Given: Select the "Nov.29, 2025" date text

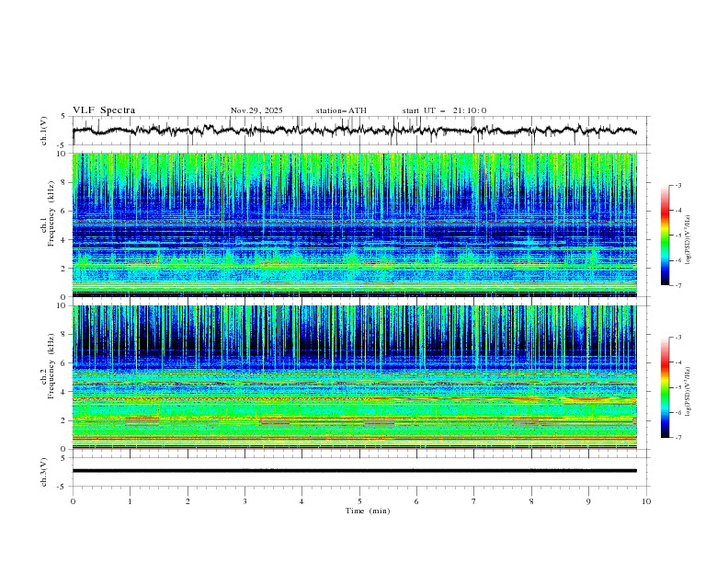Looking at the screenshot, I should 256,110.
